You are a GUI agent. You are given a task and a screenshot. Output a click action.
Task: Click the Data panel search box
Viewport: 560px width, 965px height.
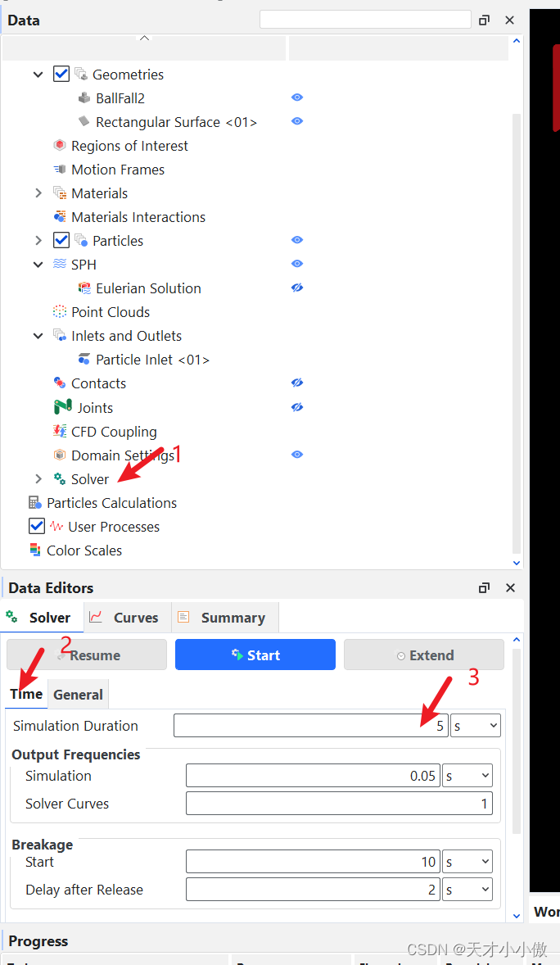365,19
